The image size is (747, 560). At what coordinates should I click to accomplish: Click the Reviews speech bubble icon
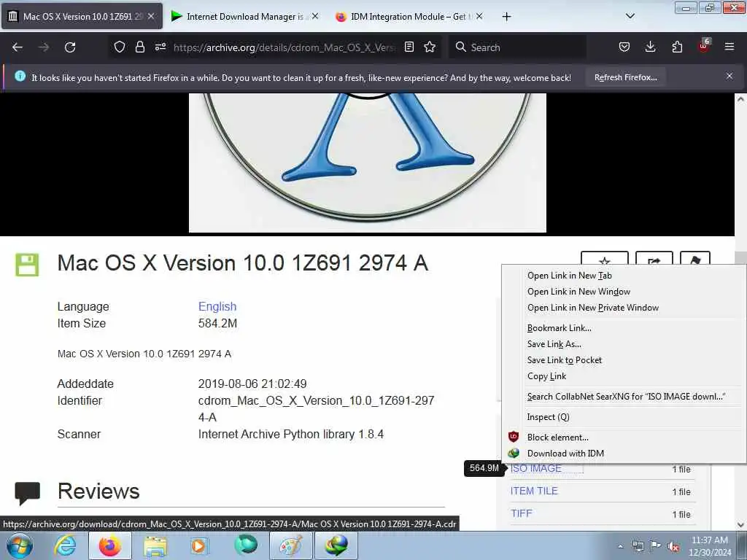(x=27, y=493)
